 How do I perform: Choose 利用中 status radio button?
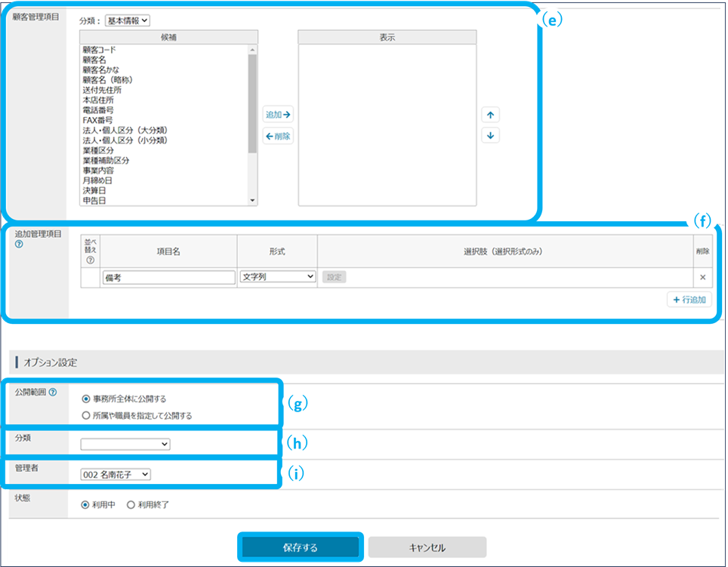point(85,504)
